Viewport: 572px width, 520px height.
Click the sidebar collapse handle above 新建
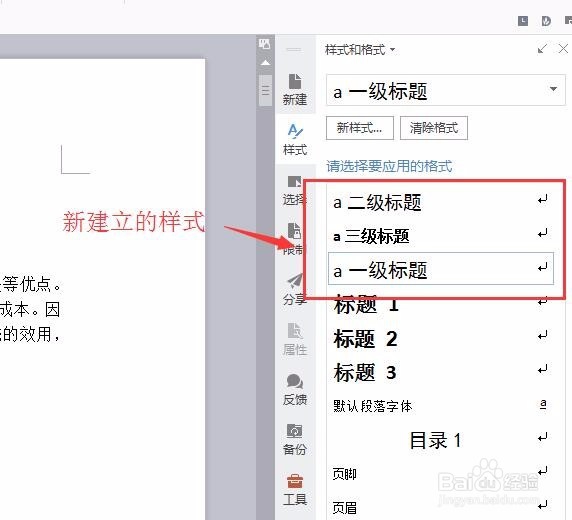(294, 49)
